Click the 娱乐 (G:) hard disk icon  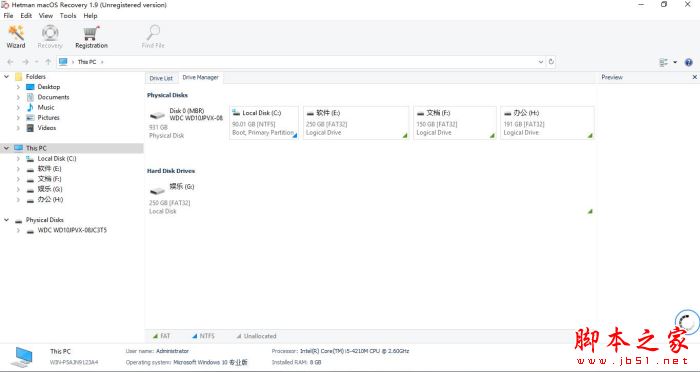(157, 191)
